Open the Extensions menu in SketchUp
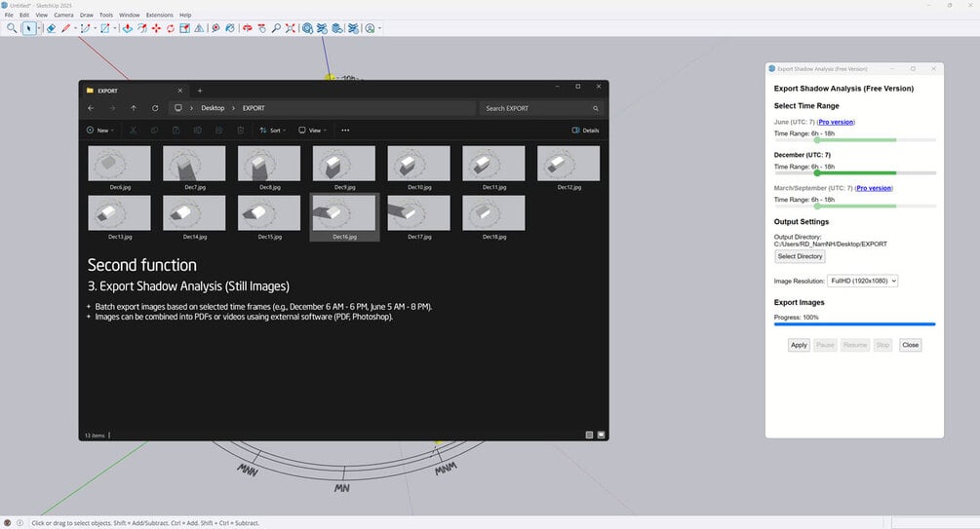 tap(159, 15)
